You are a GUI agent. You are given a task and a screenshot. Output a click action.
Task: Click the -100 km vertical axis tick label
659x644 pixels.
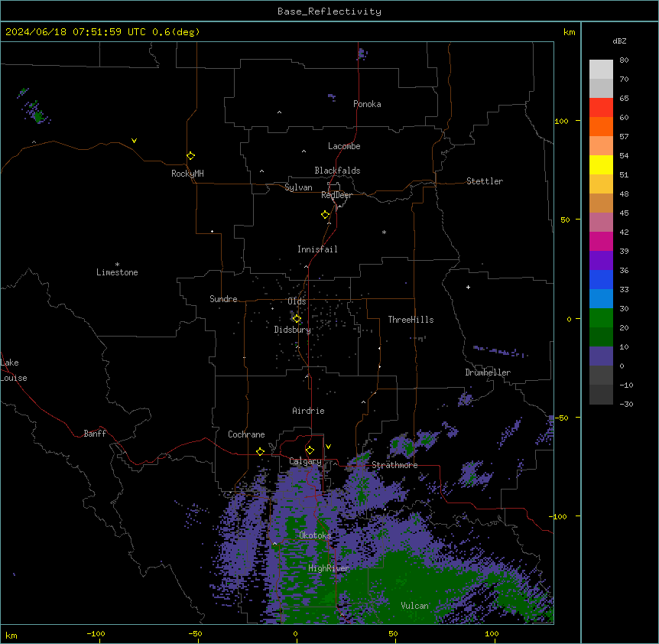tap(559, 516)
